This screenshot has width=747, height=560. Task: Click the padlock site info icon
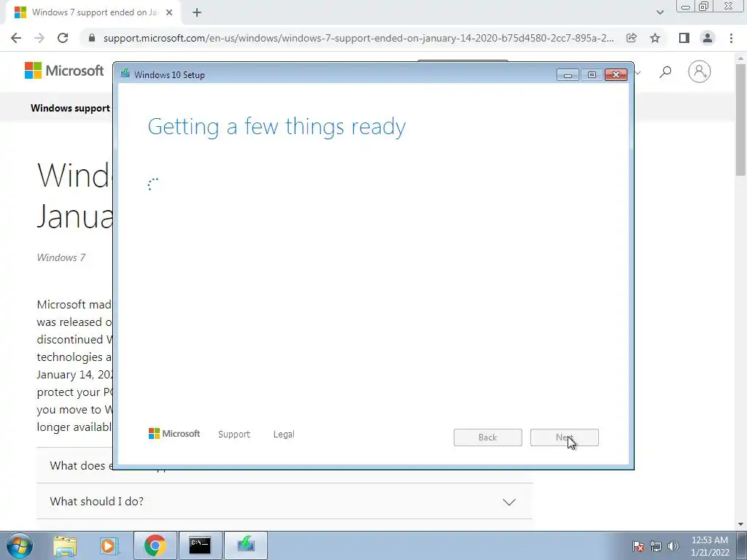(92, 38)
